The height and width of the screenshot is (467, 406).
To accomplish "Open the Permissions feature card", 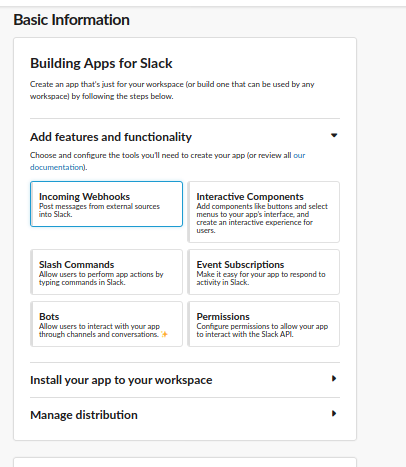I will [264, 324].
